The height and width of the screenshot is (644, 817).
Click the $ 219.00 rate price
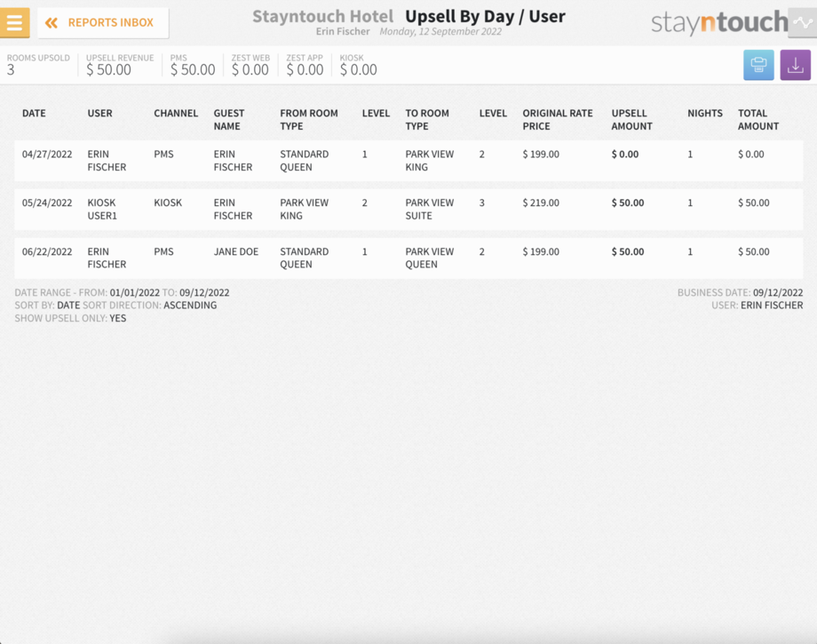(x=541, y=203)
